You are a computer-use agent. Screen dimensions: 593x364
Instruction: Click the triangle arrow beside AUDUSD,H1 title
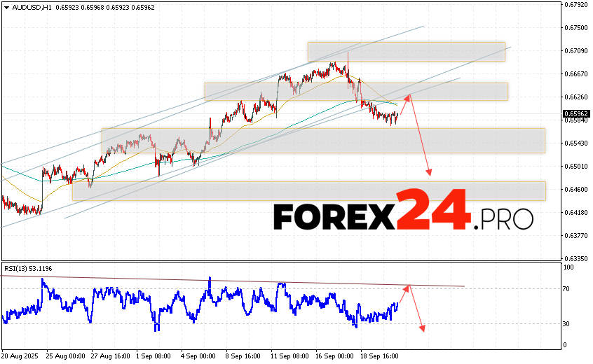6,7
